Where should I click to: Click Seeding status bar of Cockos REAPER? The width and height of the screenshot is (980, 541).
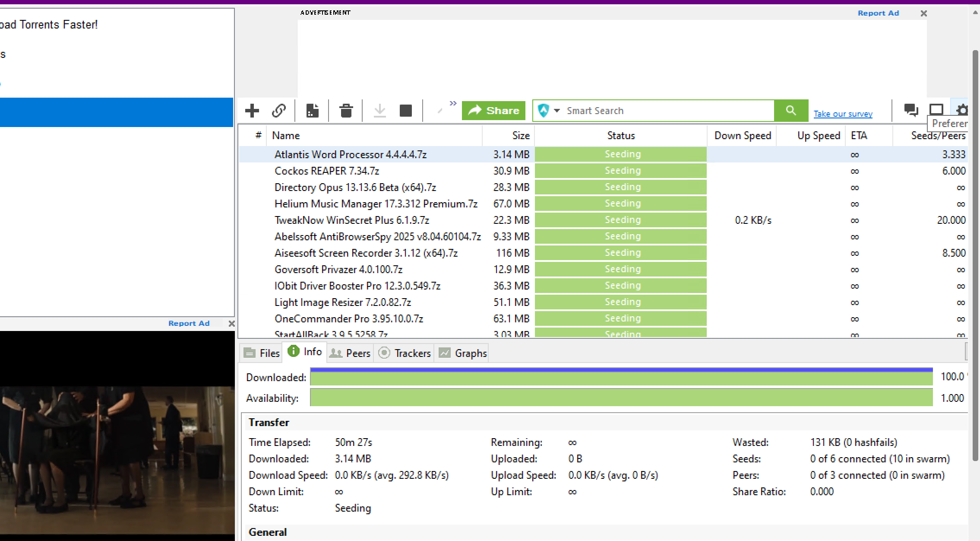click(621, 171)
